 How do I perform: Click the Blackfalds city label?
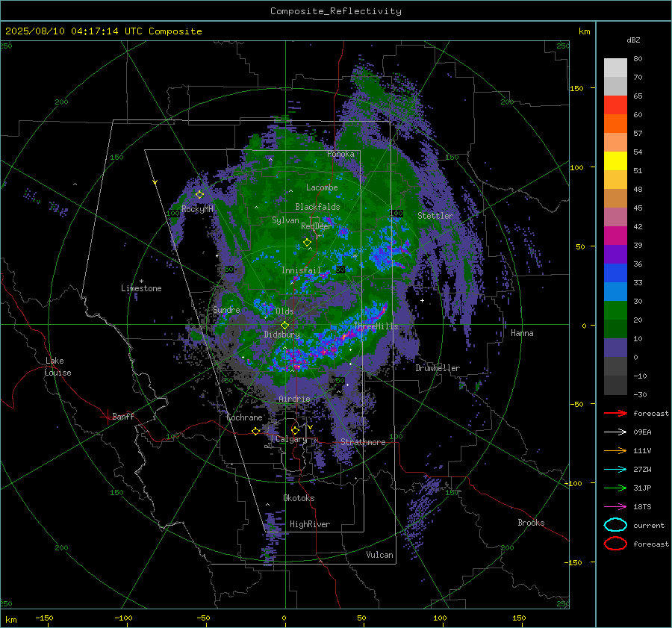pos(317,207)
